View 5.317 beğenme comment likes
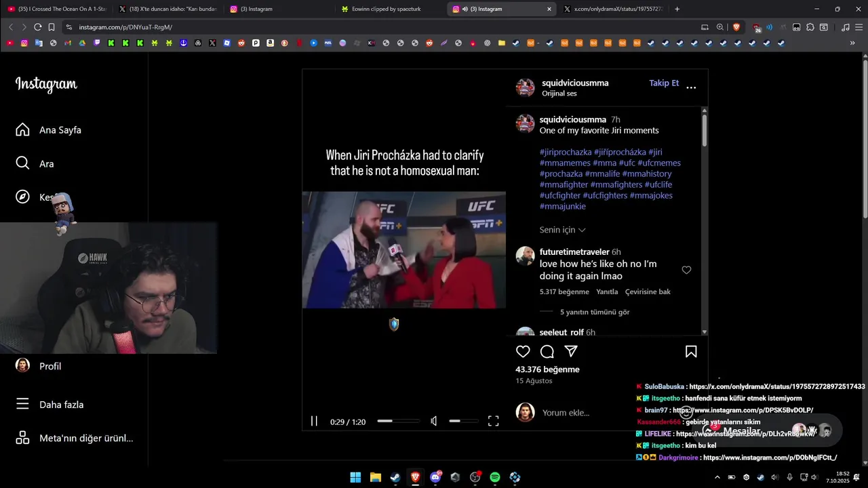The width and height of the screenshot is (868, 488). pos(564,291)
